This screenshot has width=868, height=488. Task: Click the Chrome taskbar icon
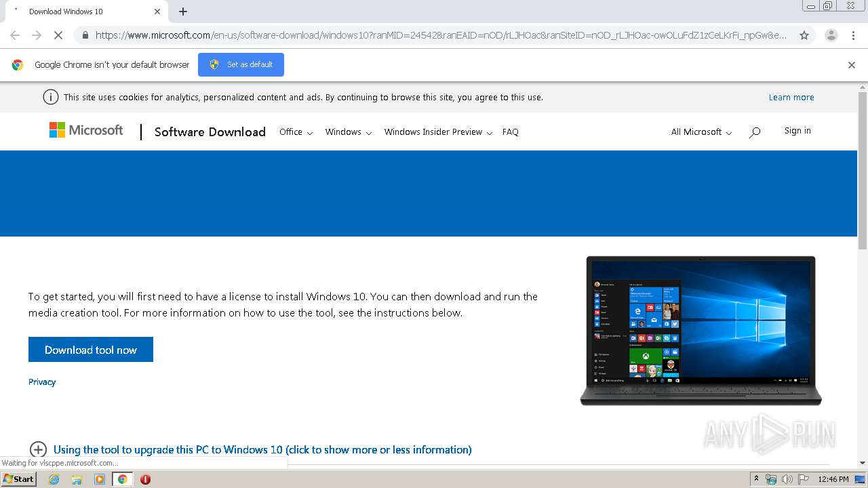[122, 479]
